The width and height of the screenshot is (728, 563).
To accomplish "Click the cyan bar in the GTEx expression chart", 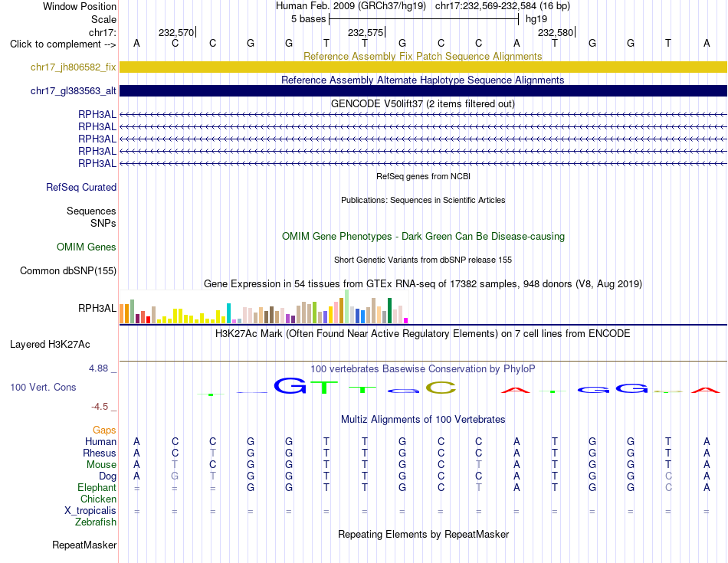I will tap(228, 313).
